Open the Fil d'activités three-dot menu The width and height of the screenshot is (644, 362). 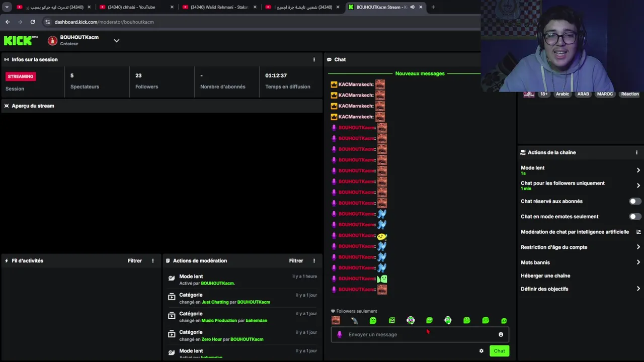click(153, 260)
